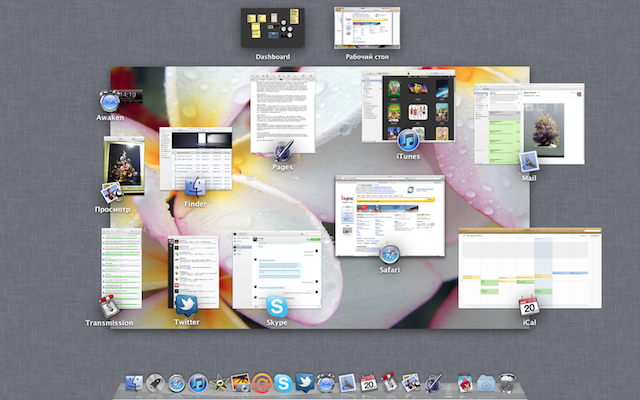The width and height of the screenshot is (640, 400).
Task: Select the Skype chat window preview
Action: pyautogui.click(x=277, y=270)
